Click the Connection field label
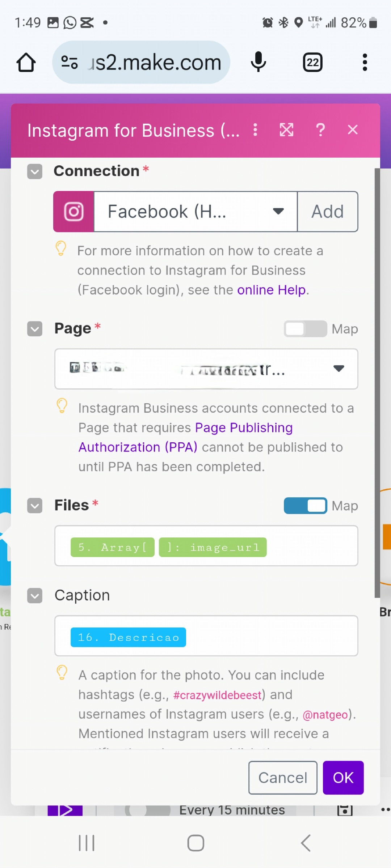 click(96, 171)
